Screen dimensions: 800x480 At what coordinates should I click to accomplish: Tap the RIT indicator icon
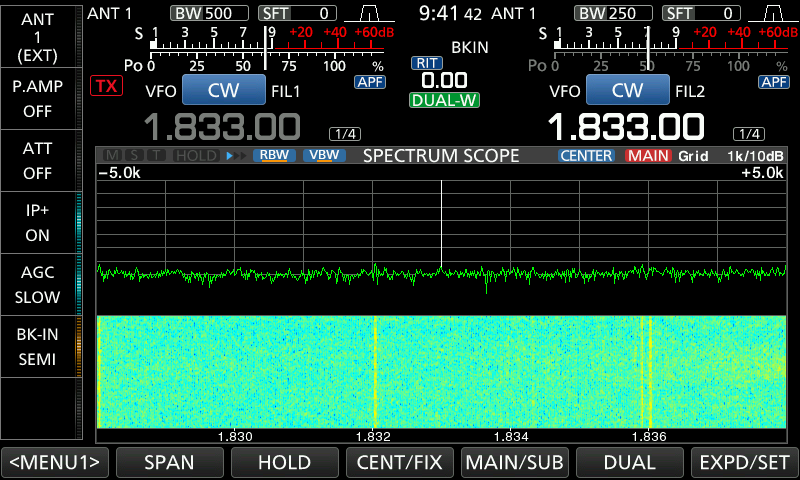click(427, 63)
